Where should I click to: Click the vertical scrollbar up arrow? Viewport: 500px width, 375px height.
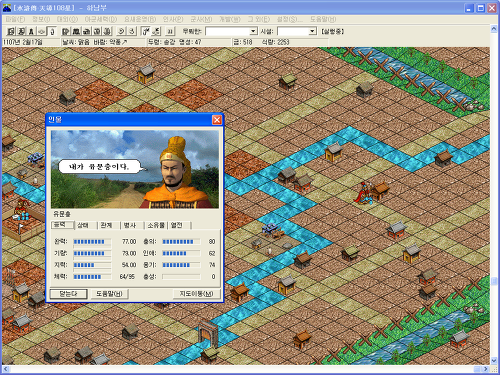pos(494,29)
